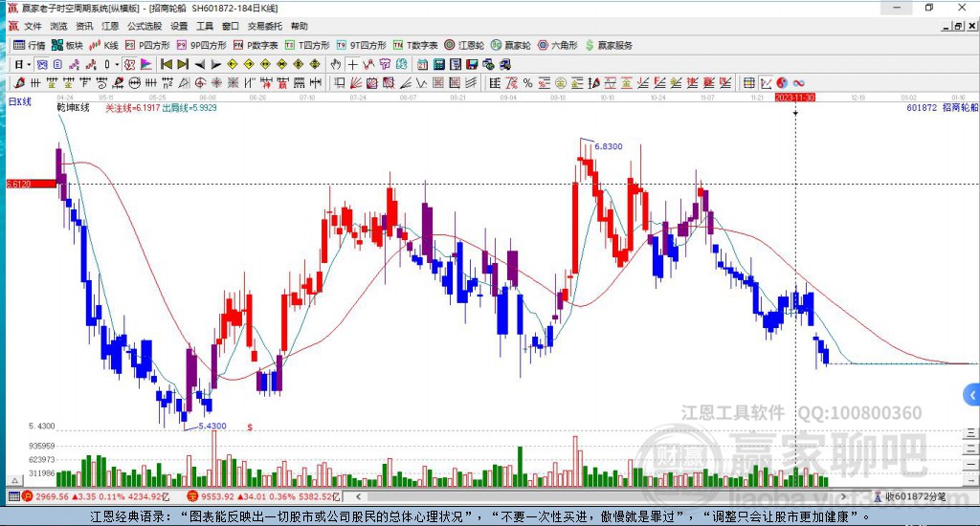Image resolution: width=980 pixels, height=526 pixels.
Task: Toggle the grid table icon
Action: pyautogui.click(x=748, y=83)
